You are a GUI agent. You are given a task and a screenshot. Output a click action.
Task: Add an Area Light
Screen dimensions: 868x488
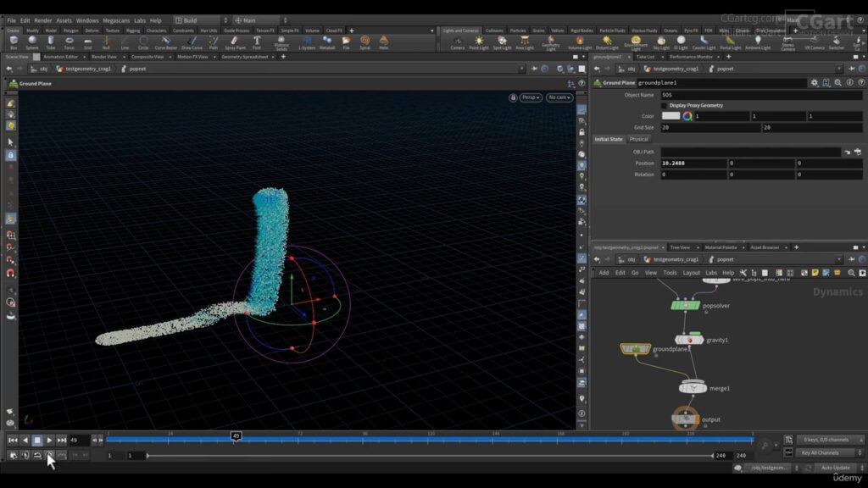524,42
